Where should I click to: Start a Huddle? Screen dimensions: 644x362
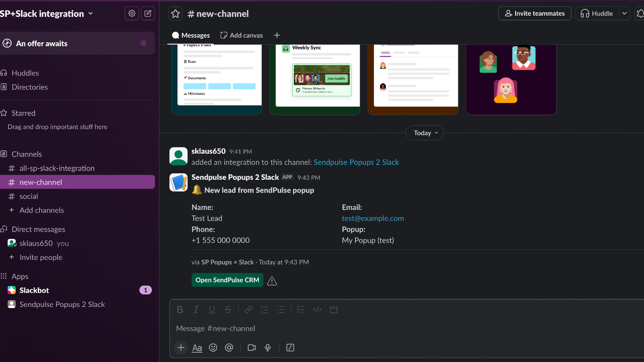tap(597, 13)
